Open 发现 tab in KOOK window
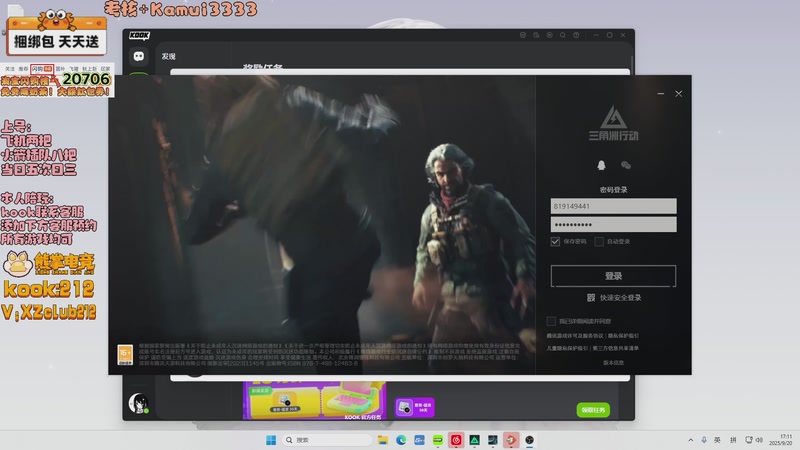This screenshot has height=450, width=800. click(168, 56)
